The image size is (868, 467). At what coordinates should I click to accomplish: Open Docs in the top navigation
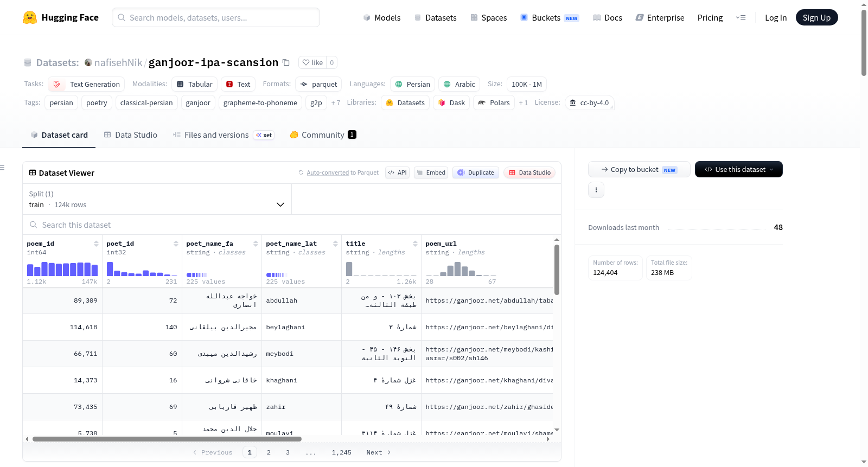(x=607, y=17)
